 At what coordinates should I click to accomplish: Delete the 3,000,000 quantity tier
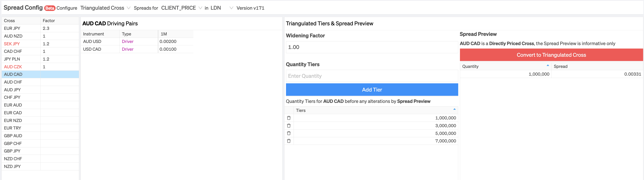[289, 126]
